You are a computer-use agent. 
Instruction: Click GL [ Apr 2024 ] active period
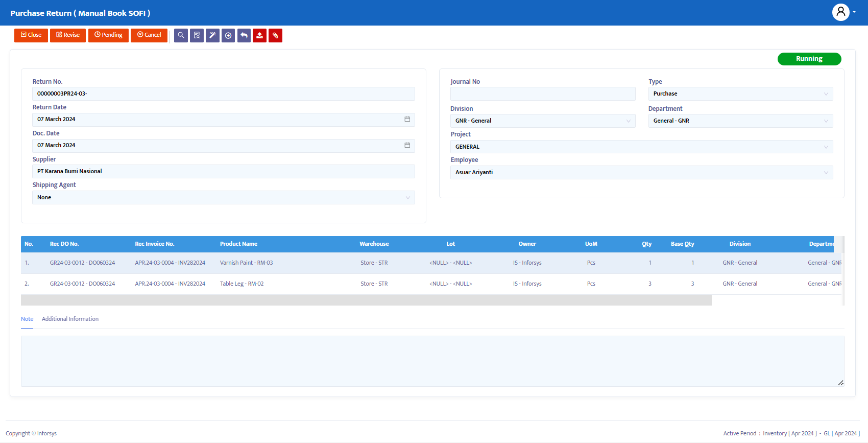tap(841, 433)
